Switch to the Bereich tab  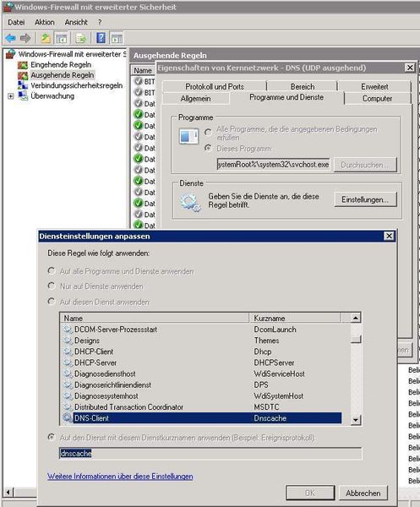(x=303, y=87)
